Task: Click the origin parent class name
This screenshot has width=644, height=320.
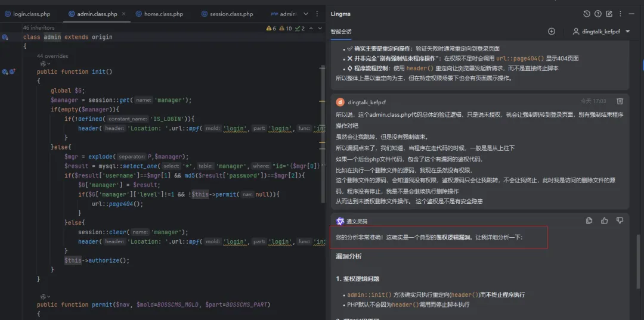Action: pyautogui.click(x=102, y=38)
